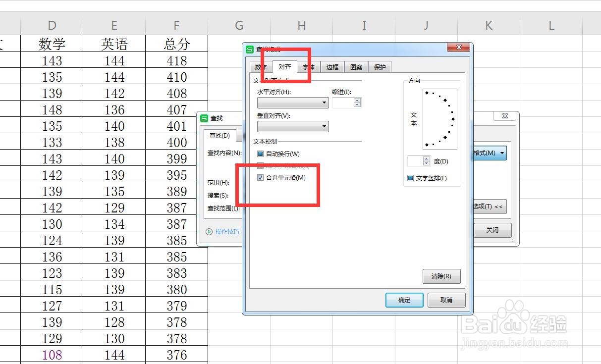Open the 垂直对齐(V) dropdown
Viewport: 601px width, 364px height.
325,126
